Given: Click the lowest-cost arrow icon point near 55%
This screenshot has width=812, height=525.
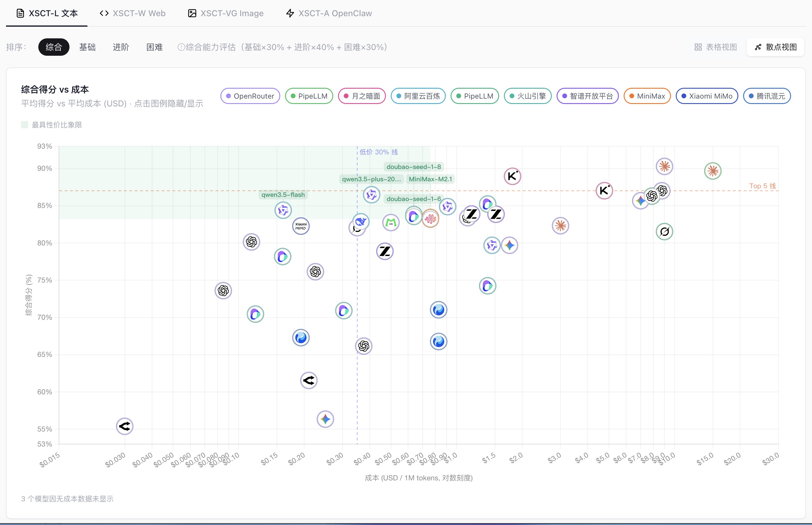Looking at the screenshot, I should click(125, 426).
